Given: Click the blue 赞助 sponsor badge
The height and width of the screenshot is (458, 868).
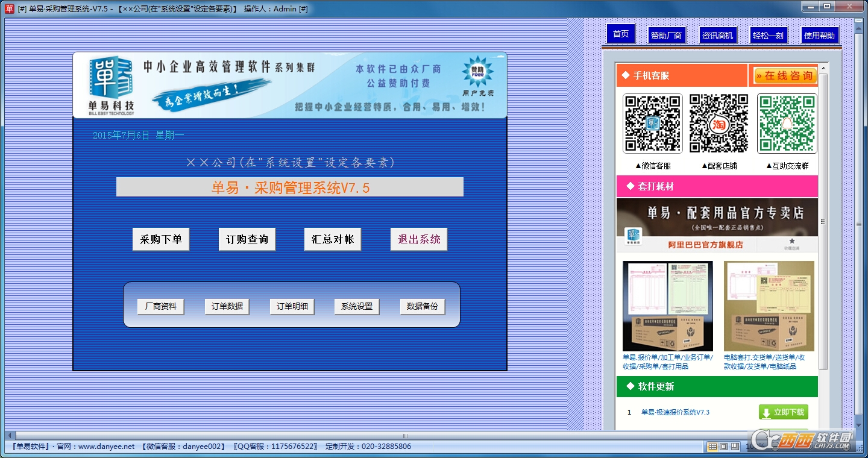Looking at the screenshot, I should pyautogui.click(x=477, y=72).
